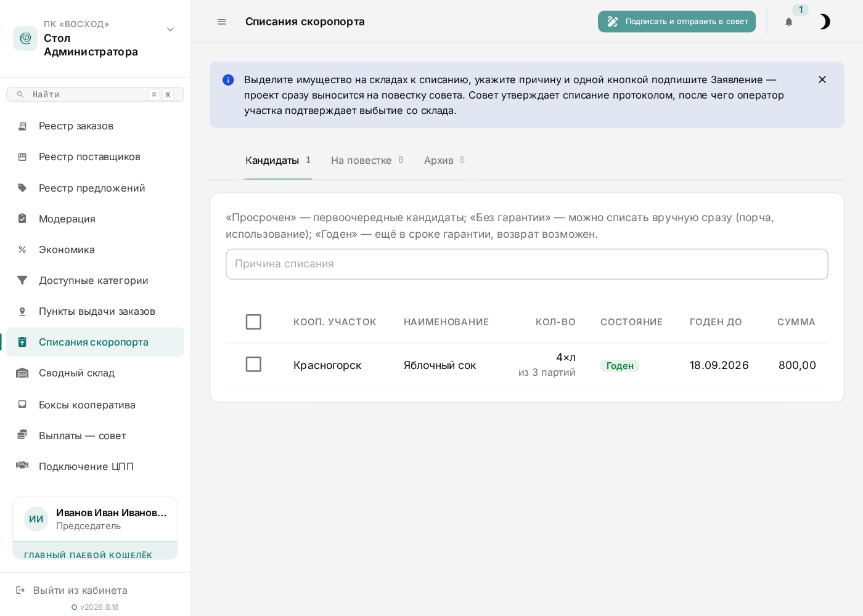The width and height of the screenshot is (863, 616).
Task: Open Пункты выдачи заказов menu item
Action: coord(95,311)
